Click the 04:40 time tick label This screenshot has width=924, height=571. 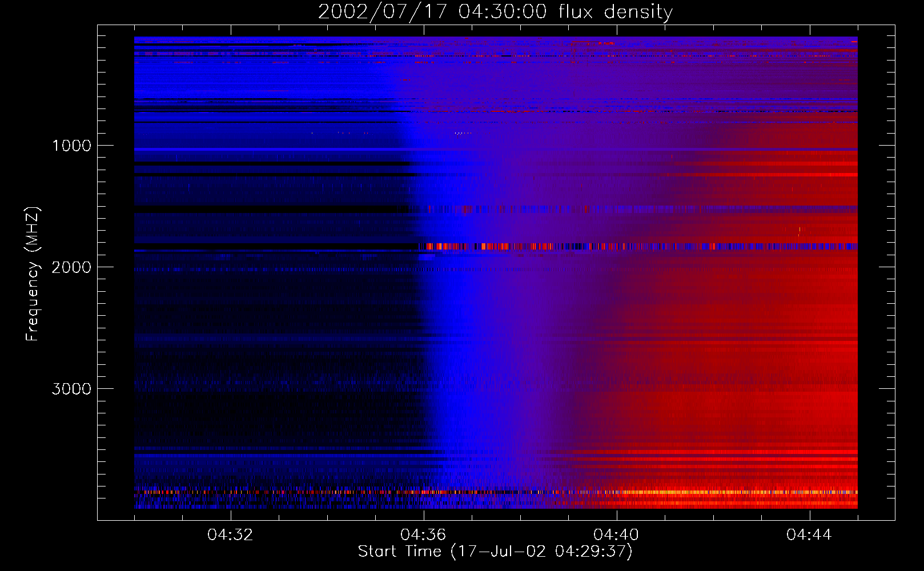[x=616, y=535]
